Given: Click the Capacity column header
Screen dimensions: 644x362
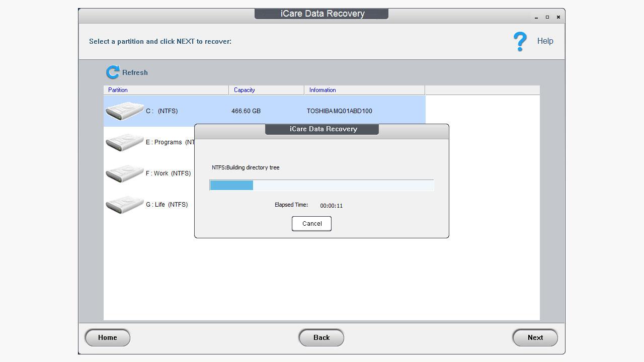Looking at the screenshot, I should point(245,90).
